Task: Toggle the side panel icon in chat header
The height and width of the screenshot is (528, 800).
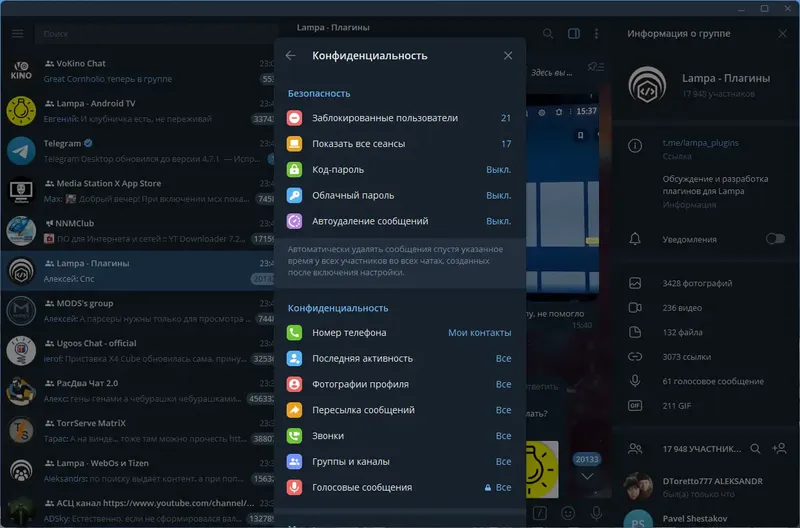Action: click(573, 34)
